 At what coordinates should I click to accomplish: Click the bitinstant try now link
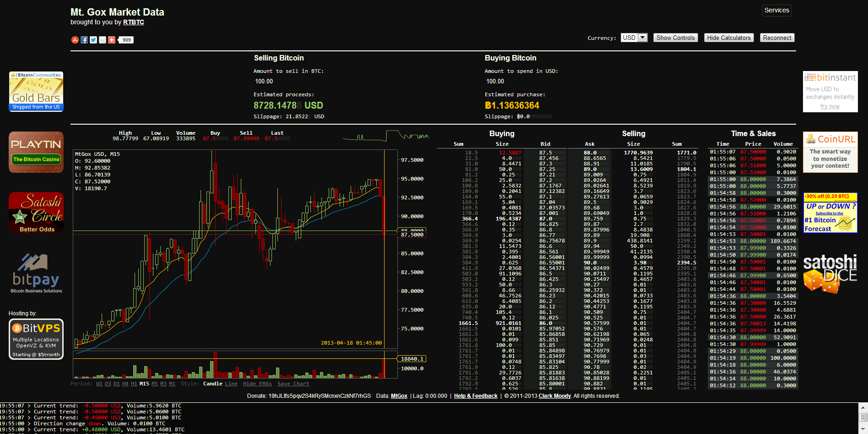pyautogui.click(x=830, y=106)
